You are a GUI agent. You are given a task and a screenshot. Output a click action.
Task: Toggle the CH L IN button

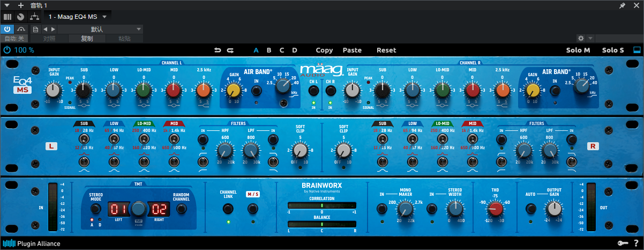313,91
